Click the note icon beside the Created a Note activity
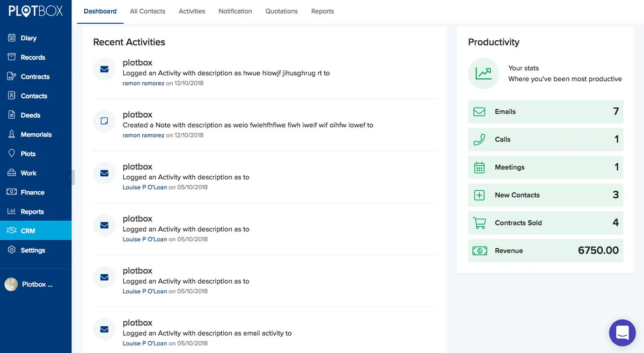 105,121
